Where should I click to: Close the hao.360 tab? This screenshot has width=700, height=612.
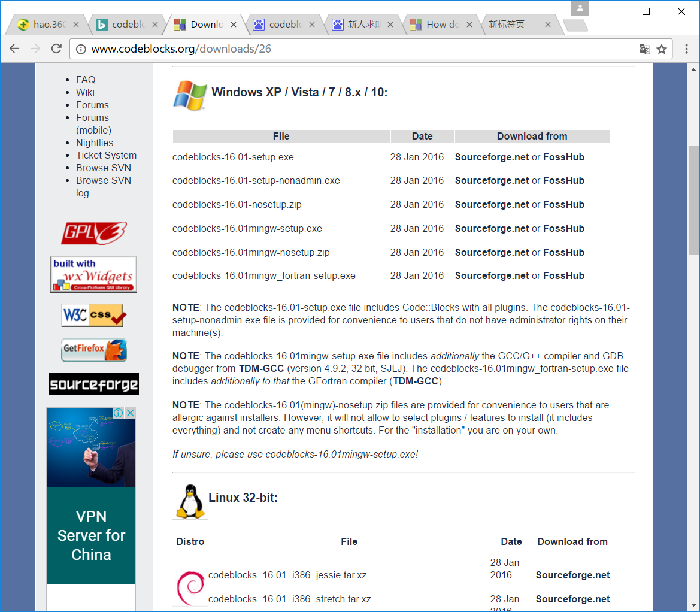76,25
